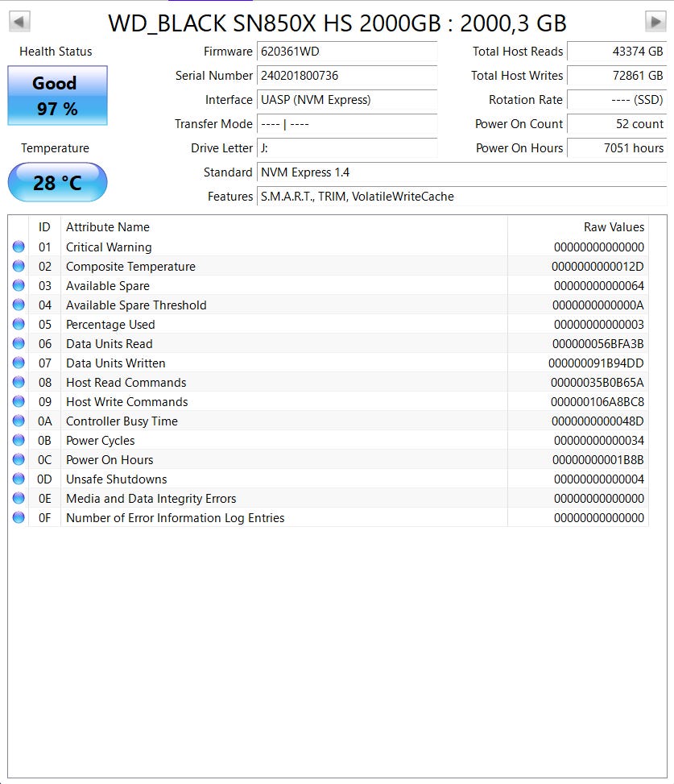Click the ID column header
Viewport: 674px width, 784px height.
point(44,227)
